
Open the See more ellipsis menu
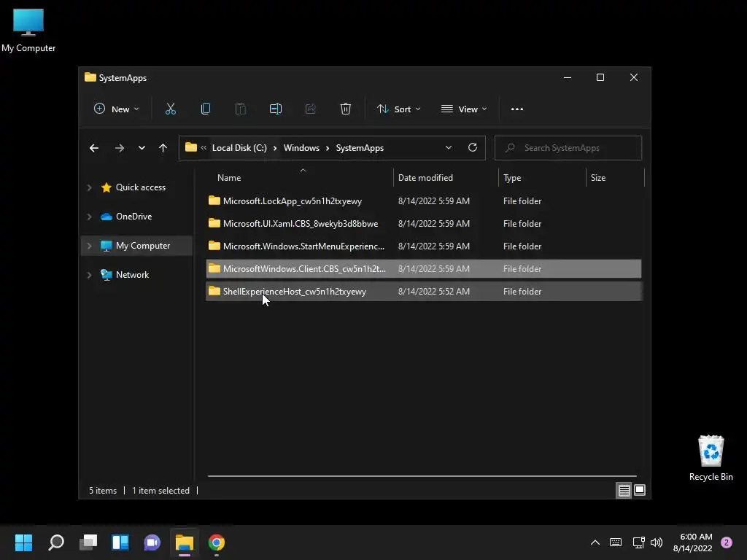click(x=517, y=109)
